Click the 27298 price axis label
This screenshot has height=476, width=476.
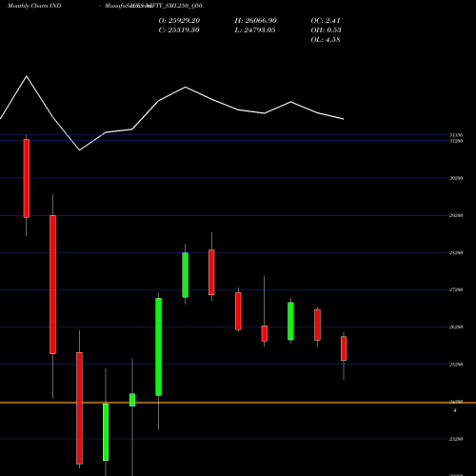[x=456, y=289]
